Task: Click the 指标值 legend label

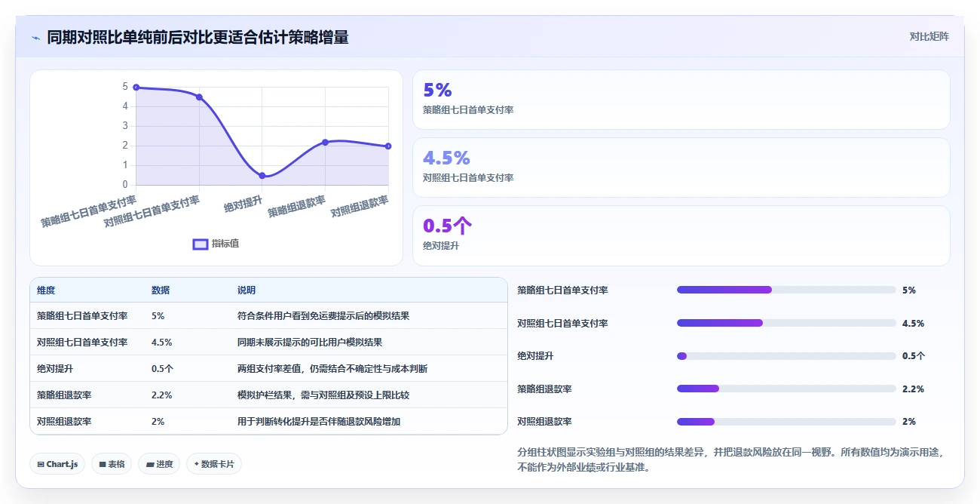Action: tap(225, 244)
